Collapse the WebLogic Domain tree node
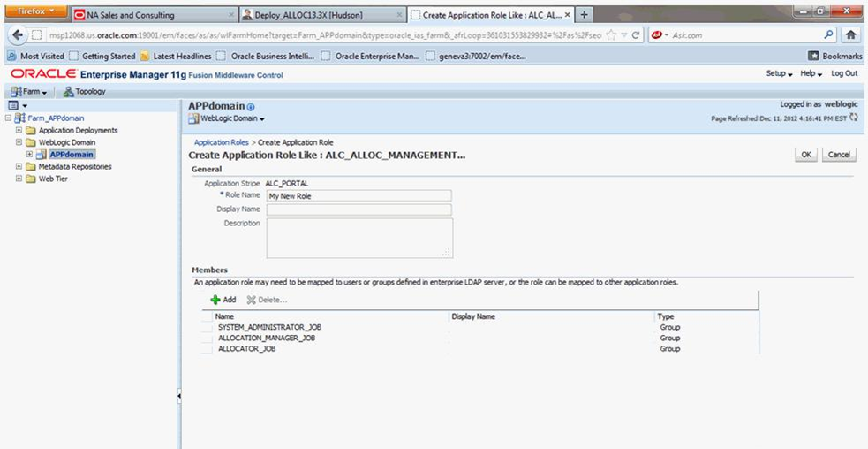This screenshot has height=449, width=868. [x=19, y=142]
